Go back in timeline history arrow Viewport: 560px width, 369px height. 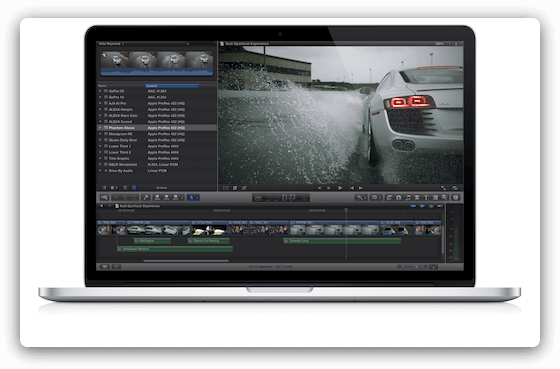(x=101, y=206)
